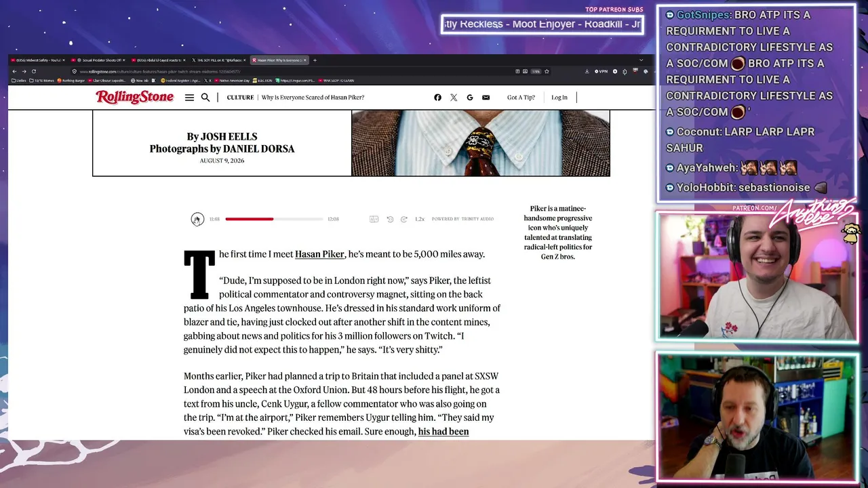Skip forward in the article audio

pyautogui.click(x=403, y=219)
